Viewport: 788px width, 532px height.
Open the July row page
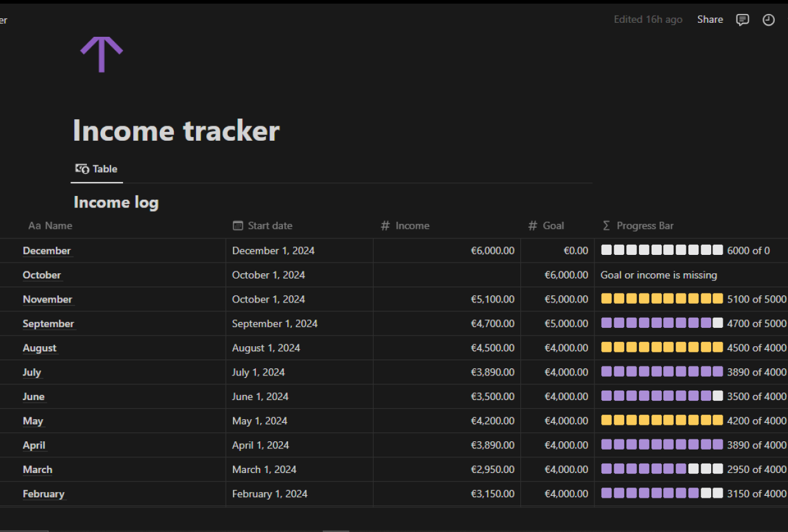pyautogui.click(x=32, y=372)
